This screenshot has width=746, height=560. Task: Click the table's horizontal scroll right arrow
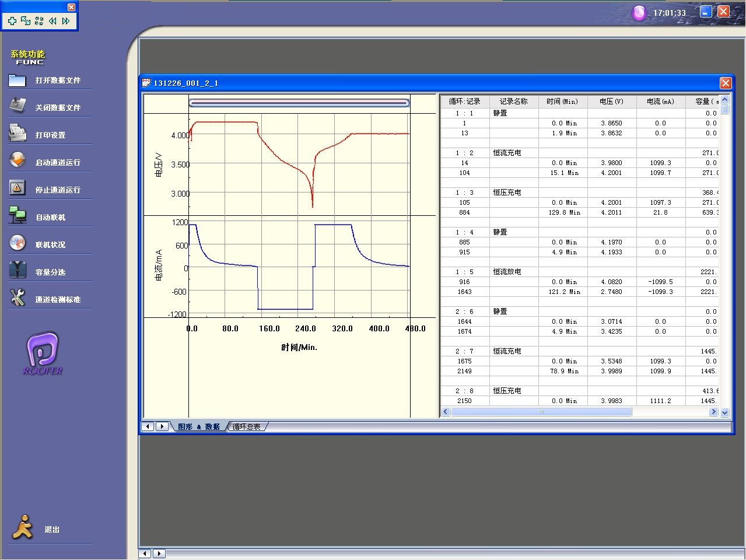(713, 412)
